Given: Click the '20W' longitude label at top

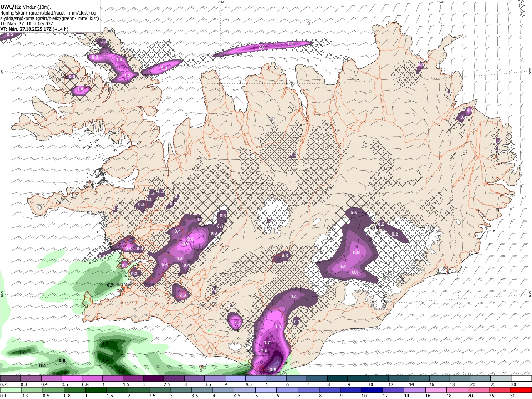Looking at the screenshot, I should [x=221, y=2].
